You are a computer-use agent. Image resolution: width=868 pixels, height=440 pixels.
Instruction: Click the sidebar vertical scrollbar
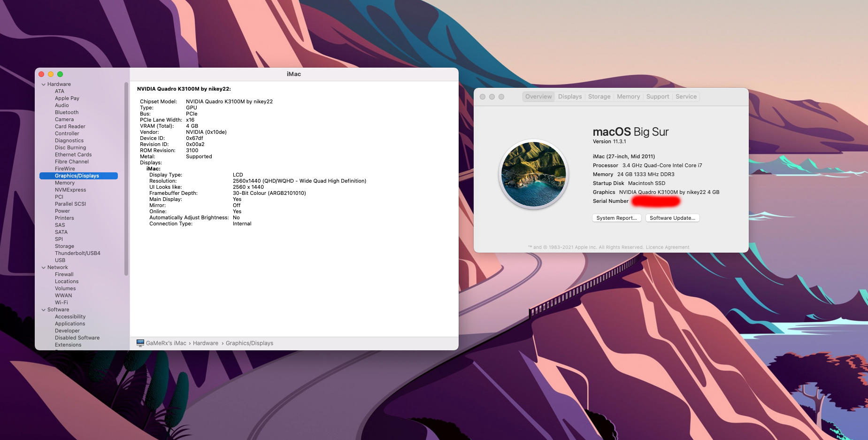(126, 179)
